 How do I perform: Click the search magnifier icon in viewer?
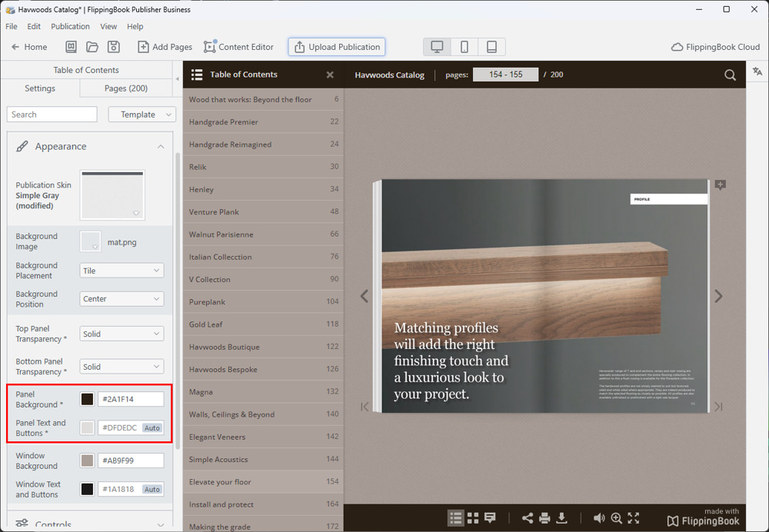[731, 75]
